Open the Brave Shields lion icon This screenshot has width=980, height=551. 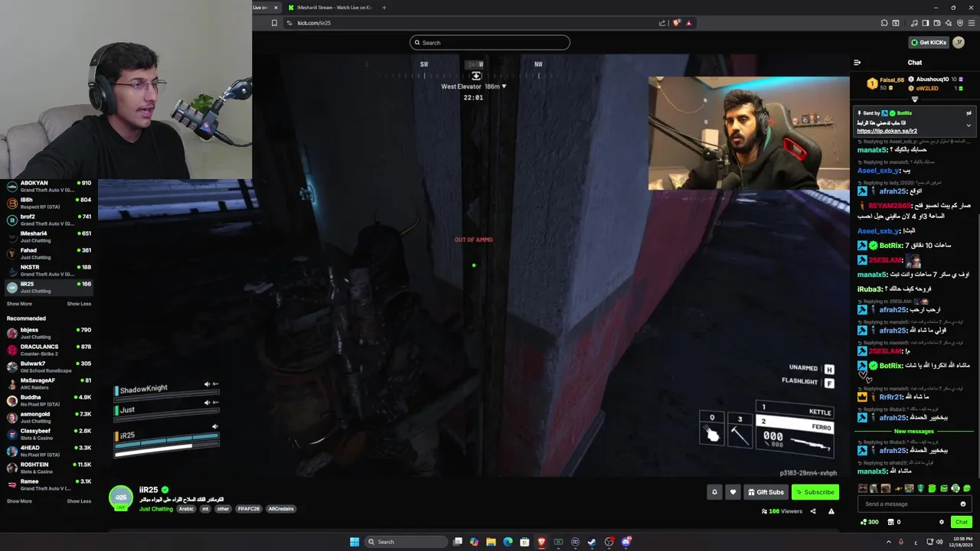click(x=676, y=23)
